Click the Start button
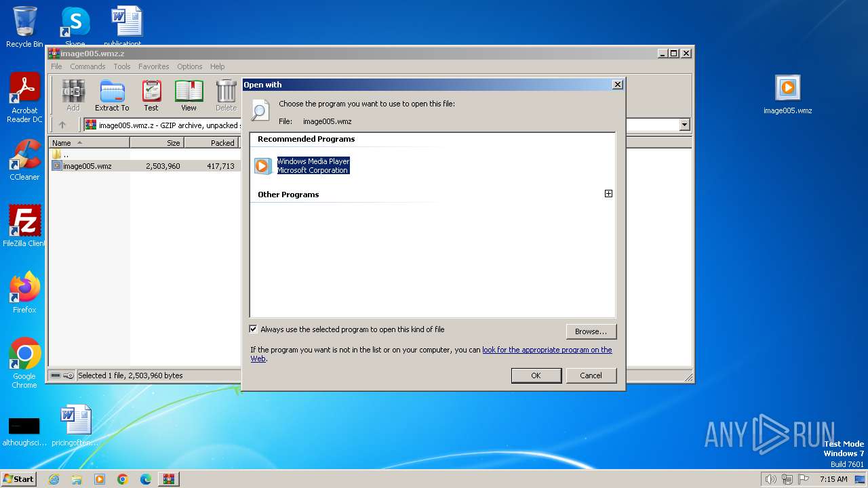The image size is (868, 488). tap(18, 479)
